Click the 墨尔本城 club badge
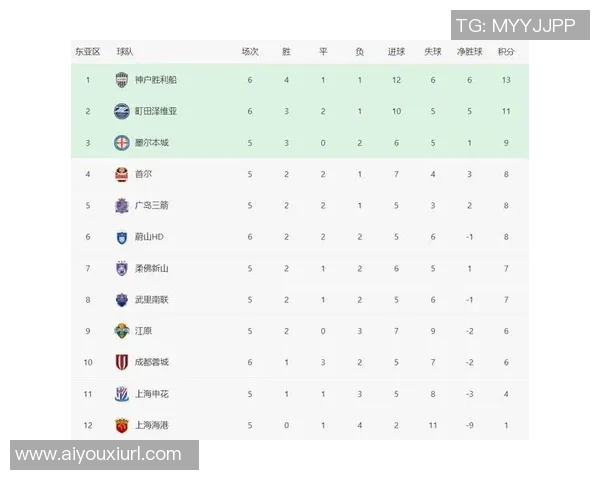This screenshot has width=600, height=480. coord(121,143)
